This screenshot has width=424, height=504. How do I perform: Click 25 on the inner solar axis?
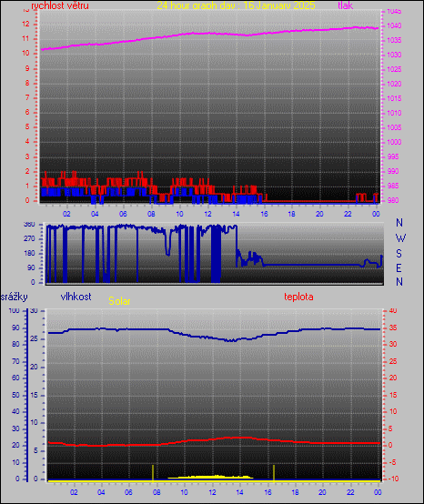click(x=34, y=338)
